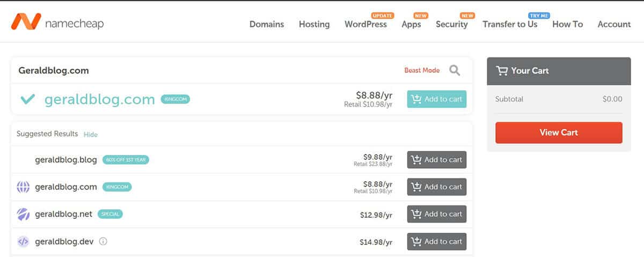Screen dimensions: 644x257
Task: Open the Domains menu
Action: [x=267, y=24]
